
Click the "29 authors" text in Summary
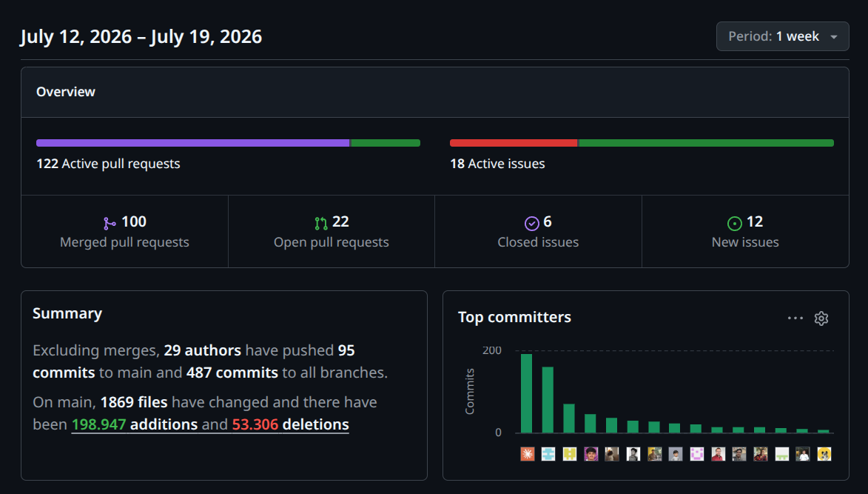pyautogui.click(x=203, y=350)
